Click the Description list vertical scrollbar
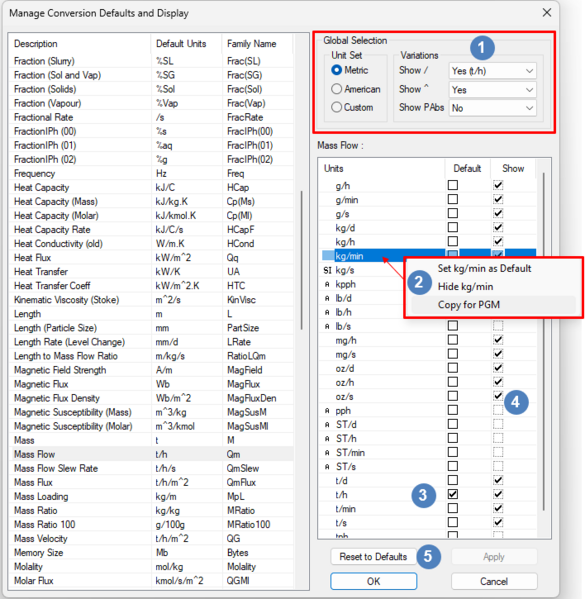 point(301,260)
